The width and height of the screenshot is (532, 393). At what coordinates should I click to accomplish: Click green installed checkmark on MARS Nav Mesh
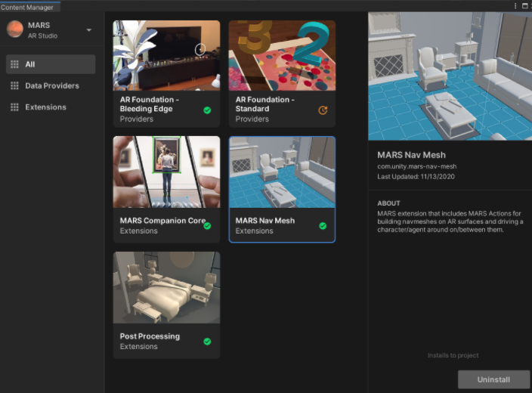point(323,226)
